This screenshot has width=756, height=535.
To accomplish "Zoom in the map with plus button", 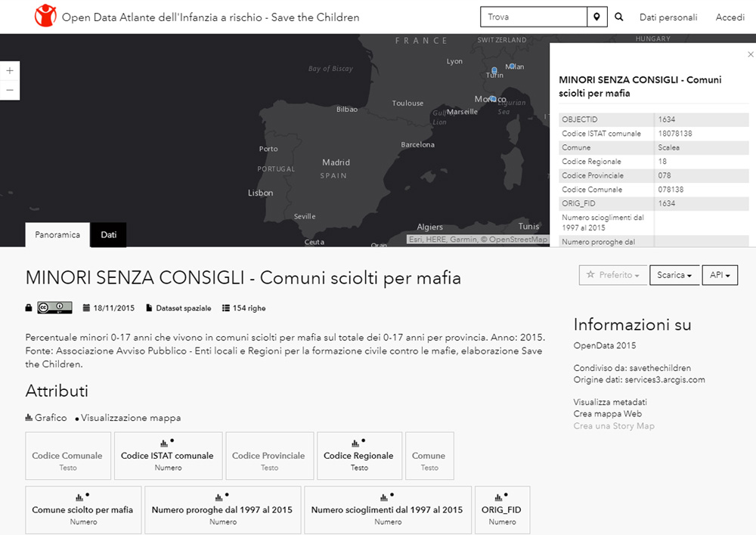I will click(10, 71).
